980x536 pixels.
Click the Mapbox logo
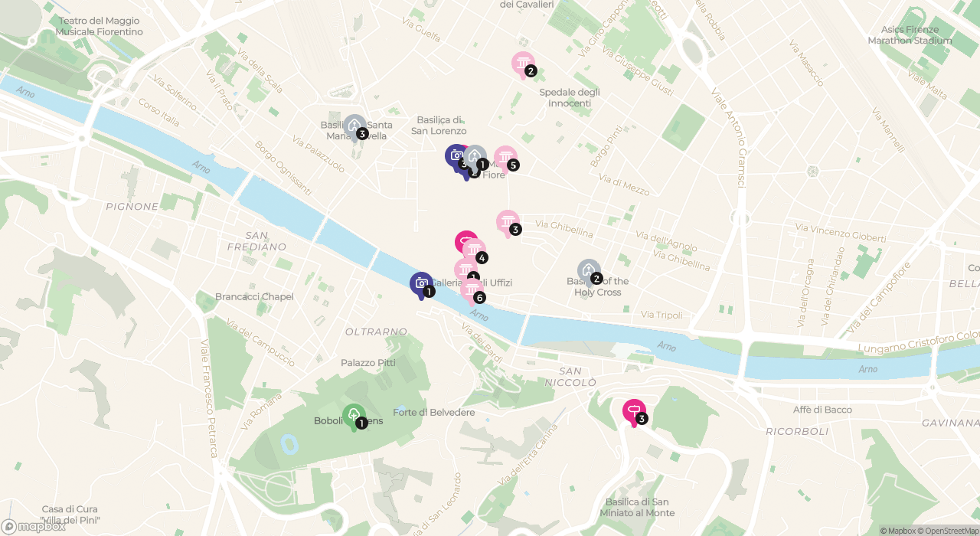point(34,527)
